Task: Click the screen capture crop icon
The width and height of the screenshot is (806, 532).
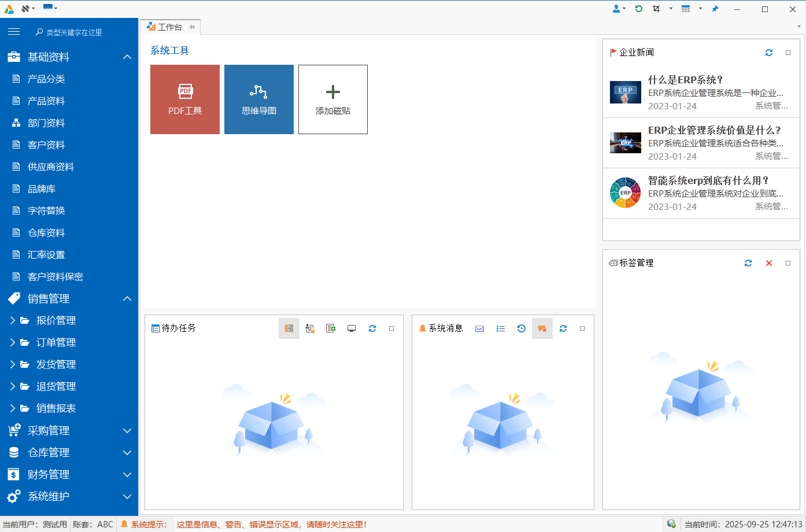Action: 656,9
